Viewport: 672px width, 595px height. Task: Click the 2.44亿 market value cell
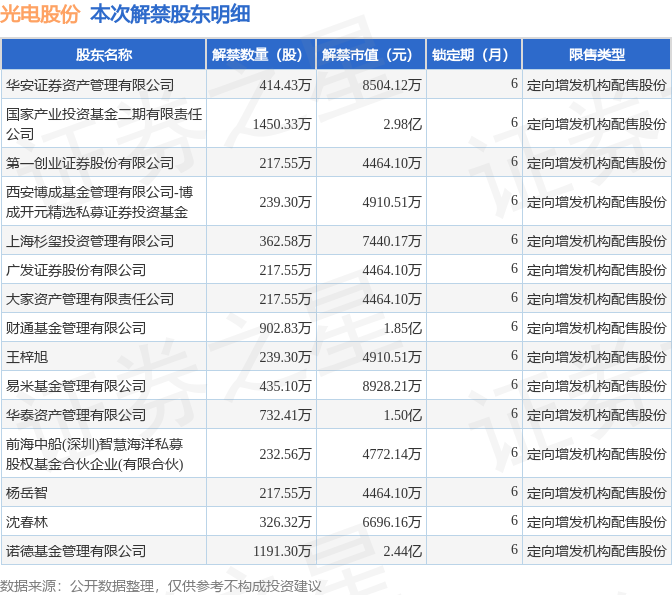click(x=402, y=551)
